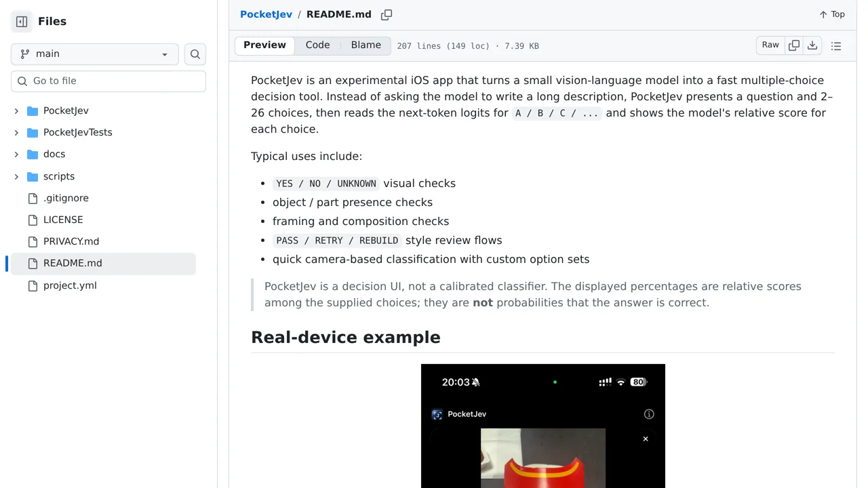868x488 pixels.
Task: Open the PocketJevTests folder
Action: coord(77,132)
